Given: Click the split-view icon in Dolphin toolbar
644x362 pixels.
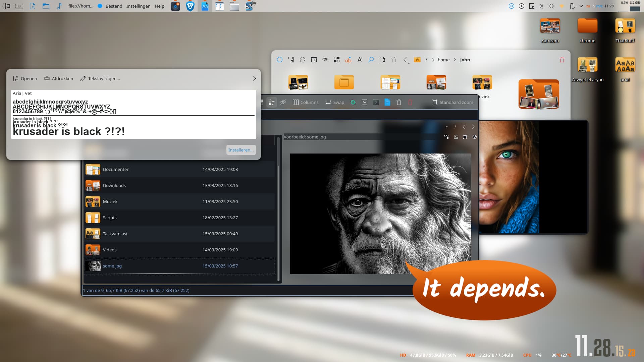Looking at the screenshot, I should tap(314, 60).
